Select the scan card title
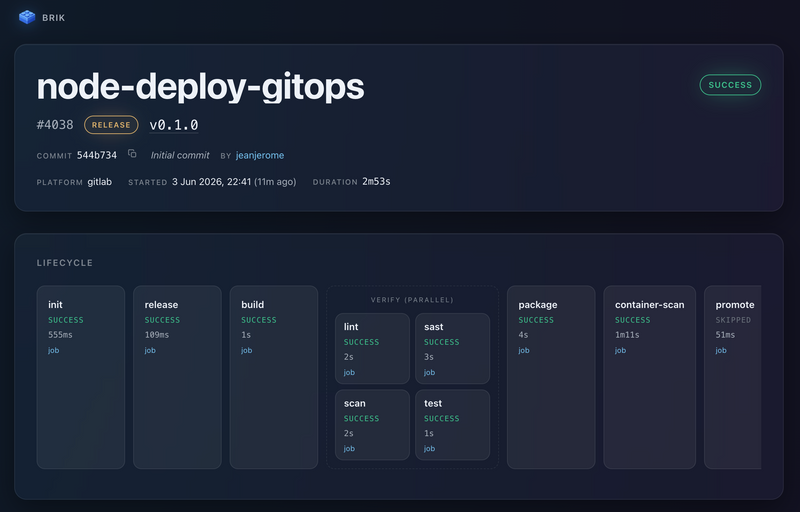Viewport: 800px width, 512px height. 355,403
